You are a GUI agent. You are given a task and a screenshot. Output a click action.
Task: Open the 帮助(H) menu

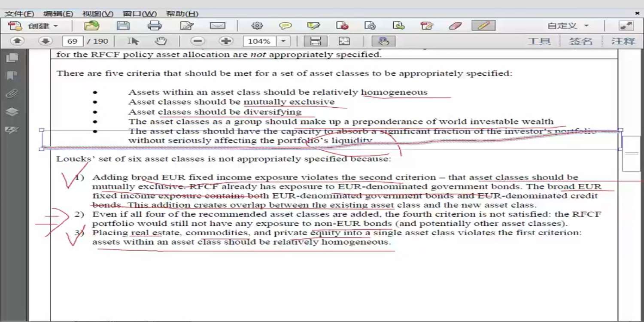182,14
